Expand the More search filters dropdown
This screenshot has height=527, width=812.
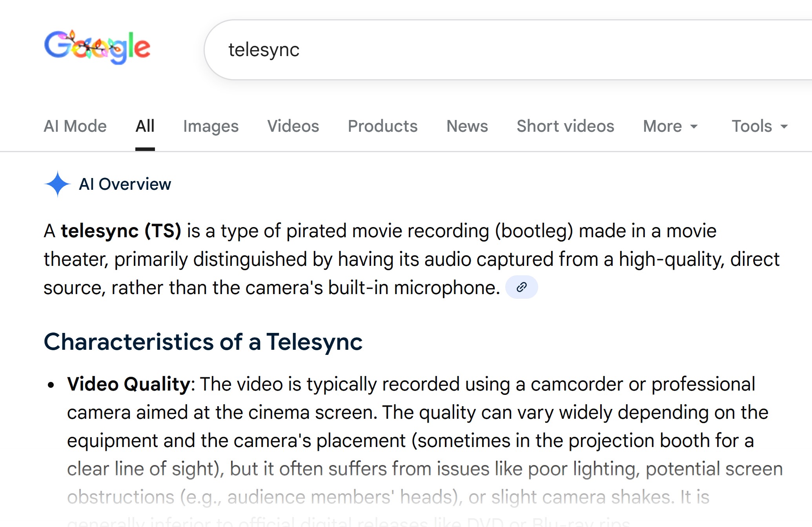click(670, 126)
